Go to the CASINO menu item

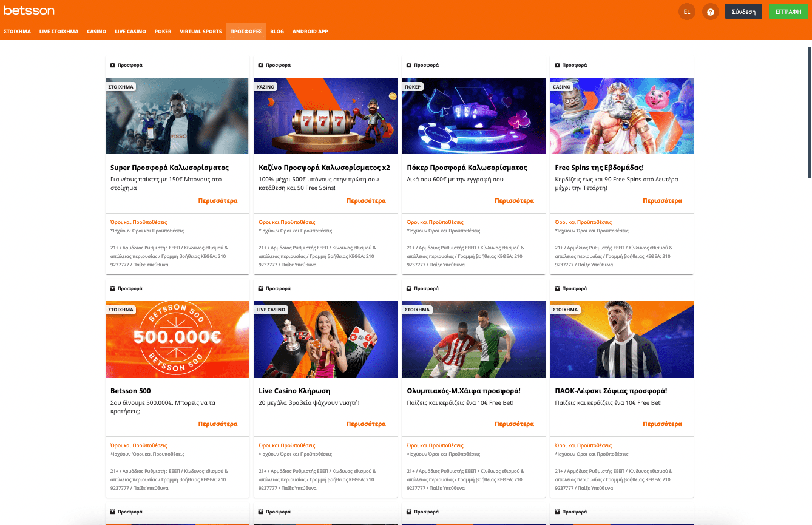point(96,32)
